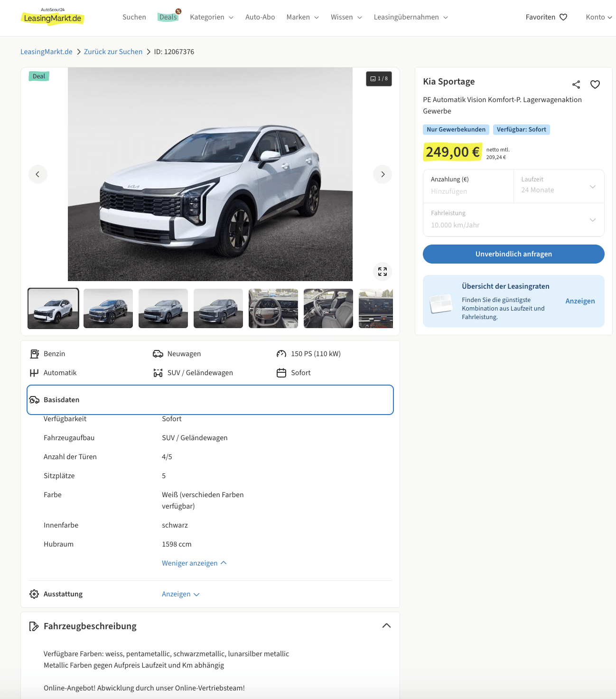Image resolution: width=616 pixels, height=699 pixels.
Task: Open the Deals menu item
Action: (x=168, y=17)
